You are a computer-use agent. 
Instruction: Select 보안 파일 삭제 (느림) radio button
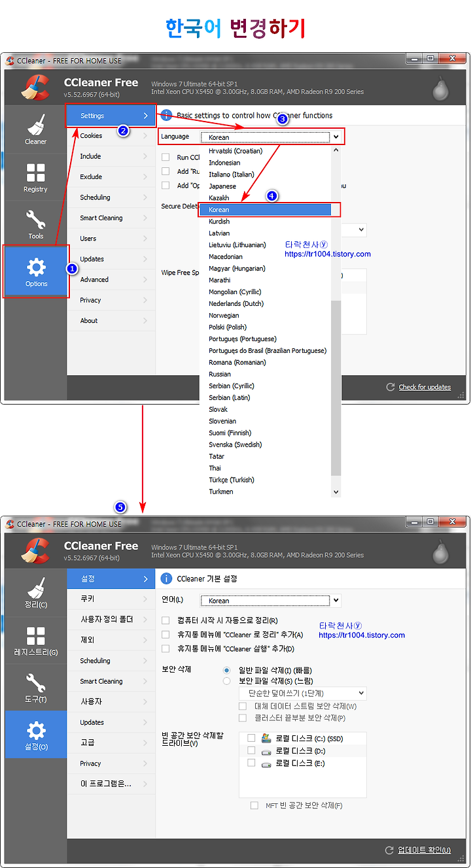(x=227, y=681)
